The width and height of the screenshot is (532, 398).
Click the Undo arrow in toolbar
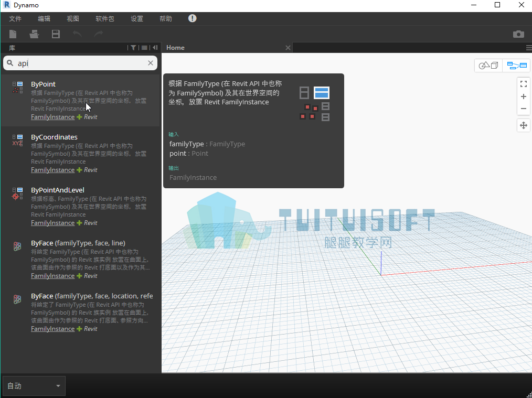point(77,34)
